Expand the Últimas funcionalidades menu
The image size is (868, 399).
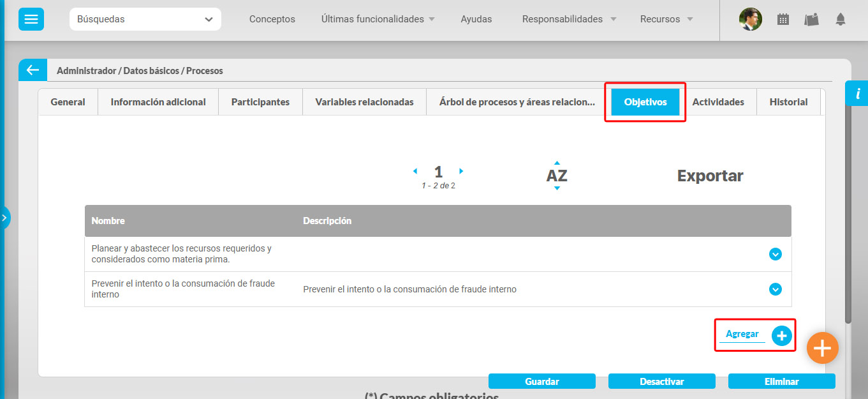(x=378, y=19)
